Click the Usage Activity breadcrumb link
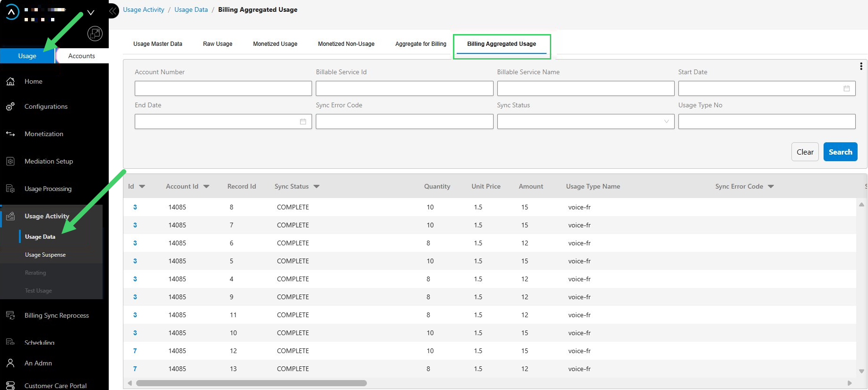Image resolution: width=868 pixels, height=390 pixels. [x=144, y=9]
